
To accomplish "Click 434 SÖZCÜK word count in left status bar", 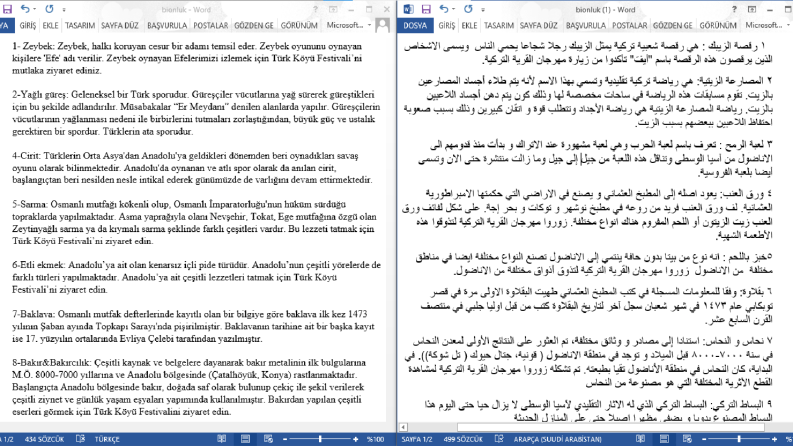I will [45, 439].
